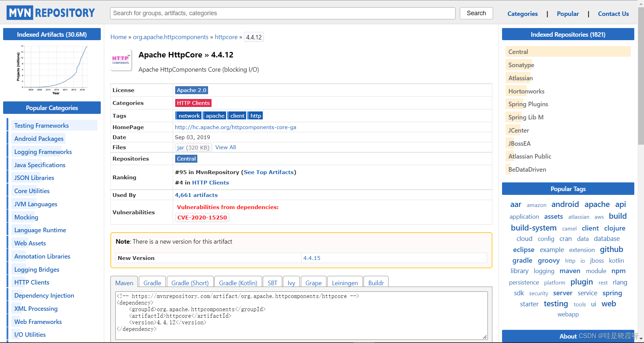644x343 pixels.
Task: Open Logging Frameworks category
Action: 43,152
